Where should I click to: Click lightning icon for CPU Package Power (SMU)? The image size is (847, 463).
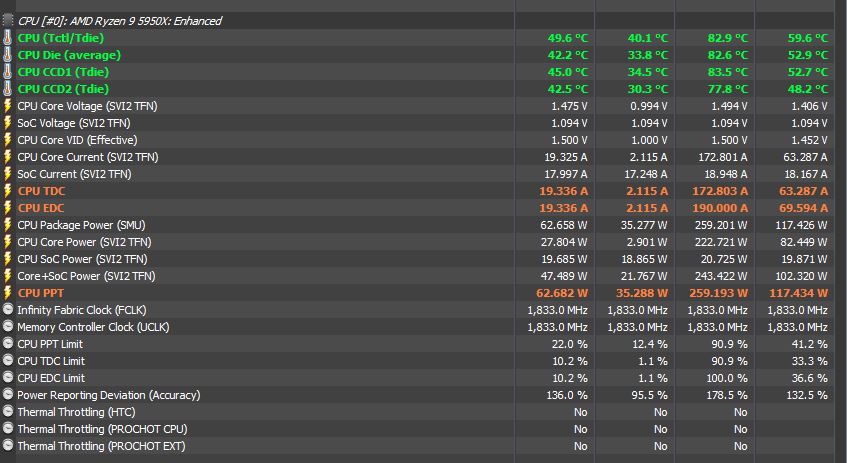8,225
